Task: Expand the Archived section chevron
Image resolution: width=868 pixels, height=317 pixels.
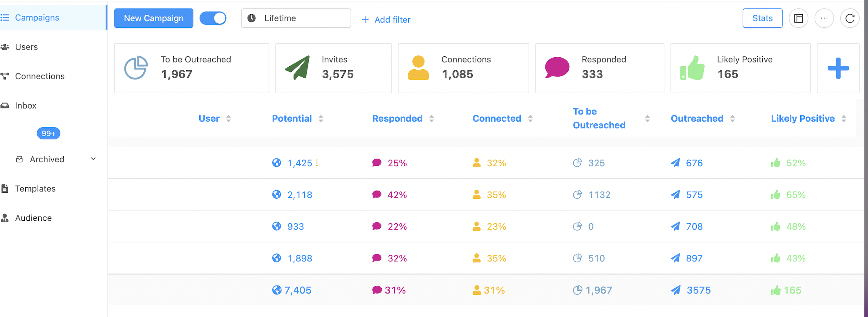Action: tap(93, 159)
